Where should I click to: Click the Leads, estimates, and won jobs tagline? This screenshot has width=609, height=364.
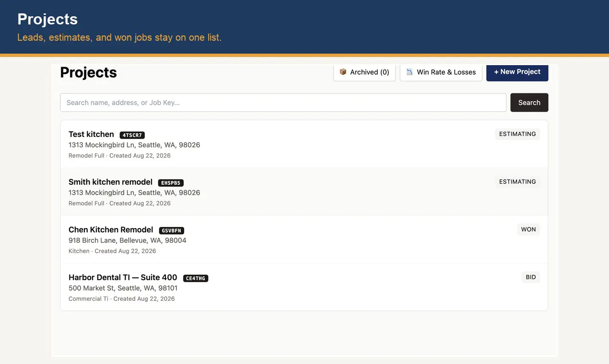click(119, 37)
